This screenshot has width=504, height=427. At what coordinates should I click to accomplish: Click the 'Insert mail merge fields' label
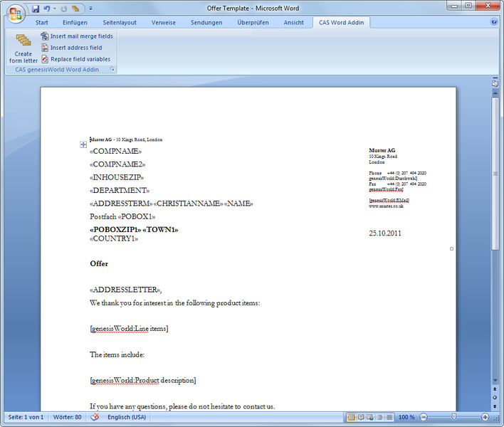pyautogui.click(x=82, y=36)
